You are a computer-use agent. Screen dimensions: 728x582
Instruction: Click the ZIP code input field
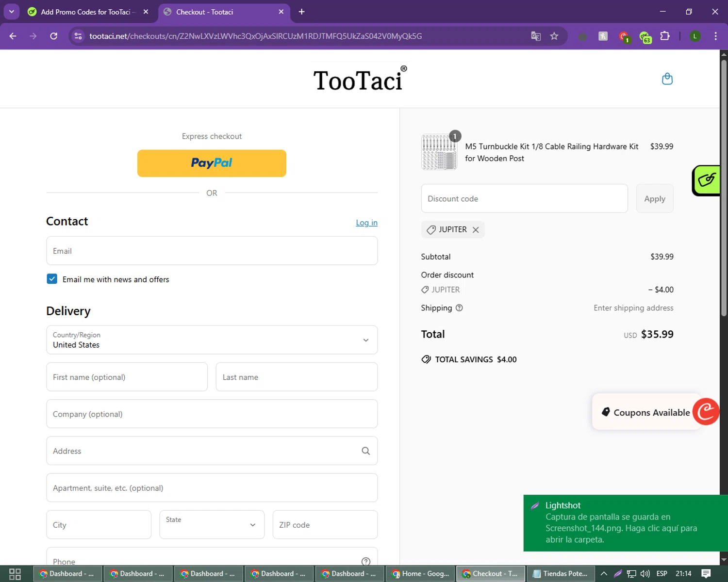click(325, 524)
